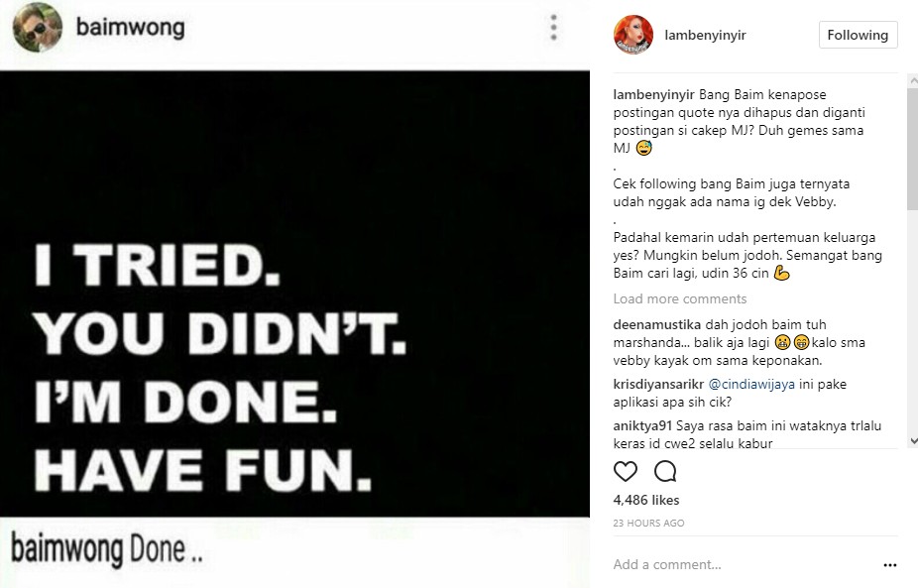Open the vertical three-dot menu next to baimwong
Screen dimensions: 918x588
pos(554,27)
